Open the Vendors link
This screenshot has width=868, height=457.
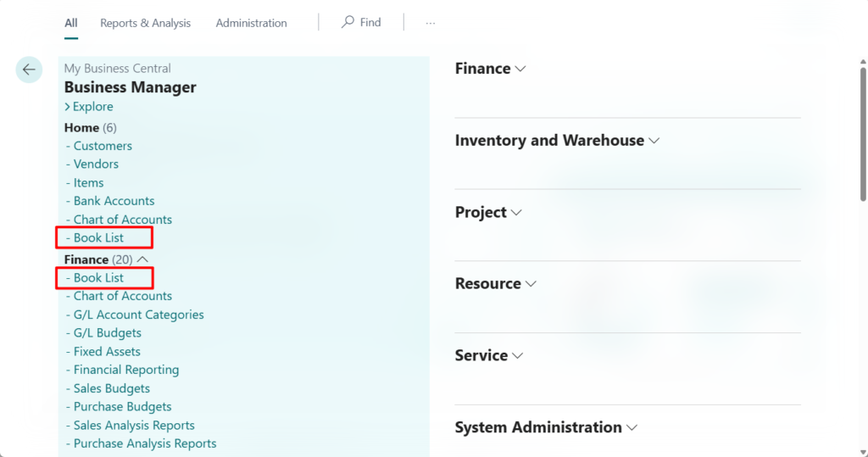point(96,164)
